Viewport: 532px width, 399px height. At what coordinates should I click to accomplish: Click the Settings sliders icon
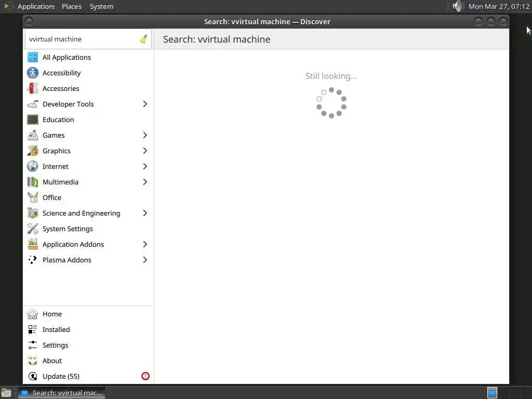point(33,345)
